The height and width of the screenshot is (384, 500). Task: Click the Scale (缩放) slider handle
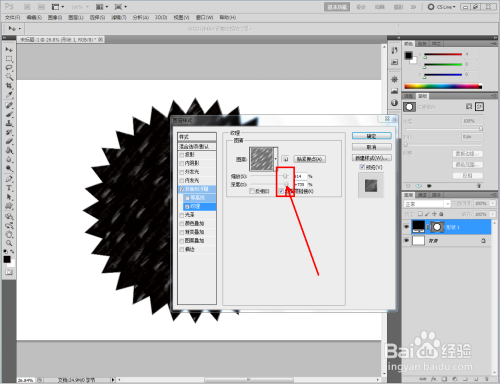tap(285, 176)
